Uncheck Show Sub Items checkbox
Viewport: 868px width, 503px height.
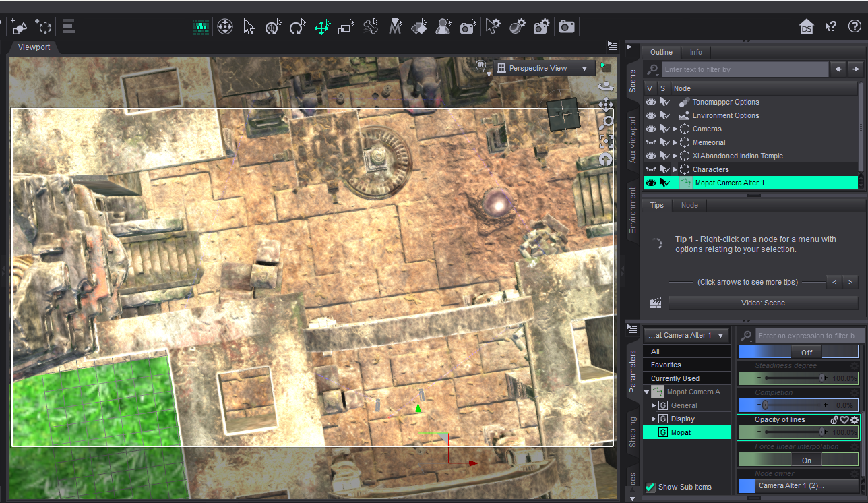pos(650,487)
